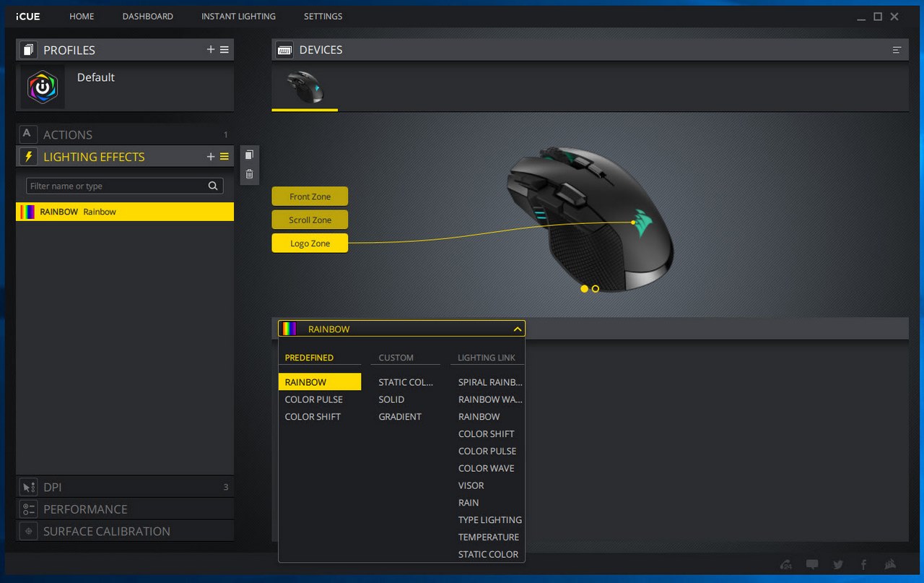Screen dimensions: 924x583
Task: Click the search magnifier icon
Action: pos(213,186)
